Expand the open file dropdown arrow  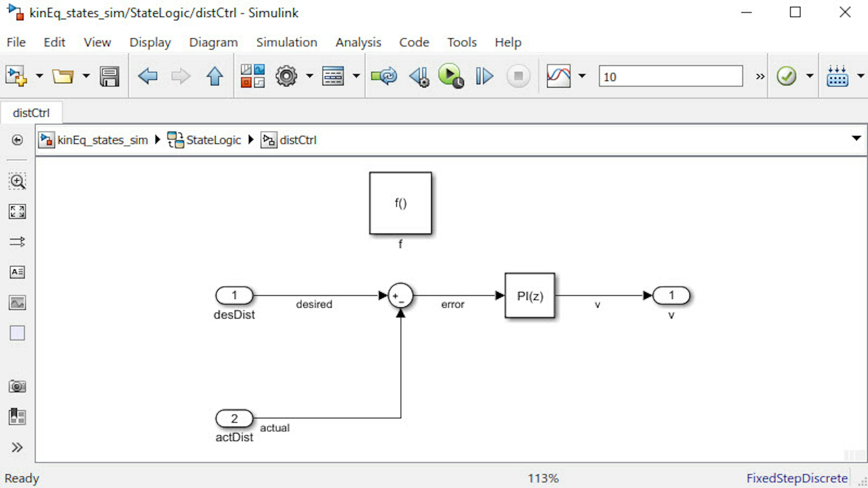click(86, 76)
